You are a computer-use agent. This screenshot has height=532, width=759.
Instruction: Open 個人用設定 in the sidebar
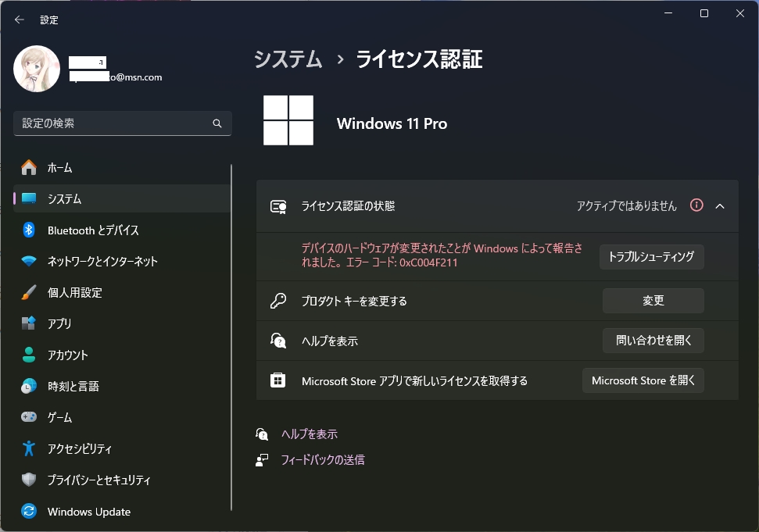pyautogui.click(x=122, y=293)
